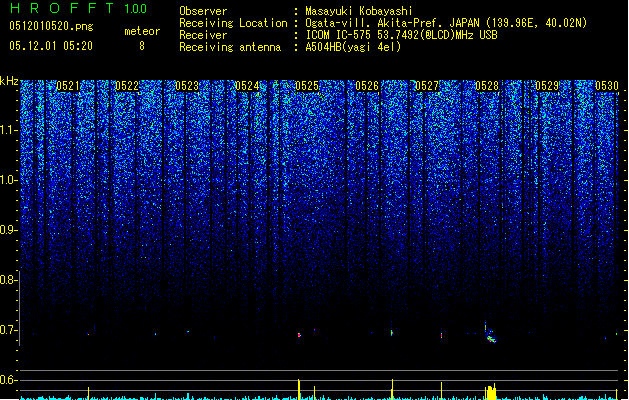Click the 0525 time marker
The image size is (629, 400).
pos(307,86)
